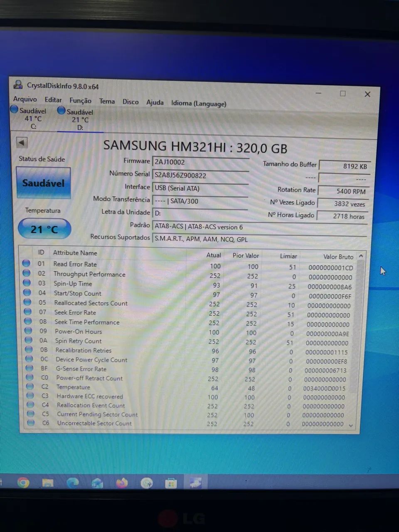Select the Read Error Rate attribute name
The height and width of the screenshot is (532, 399).
(75, 264)
